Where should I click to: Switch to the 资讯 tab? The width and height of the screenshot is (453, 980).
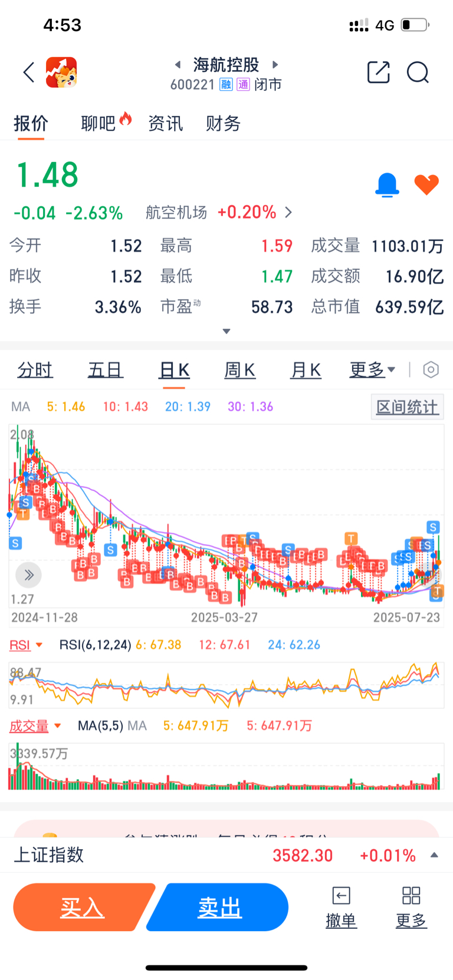click(x=165, y=124)
